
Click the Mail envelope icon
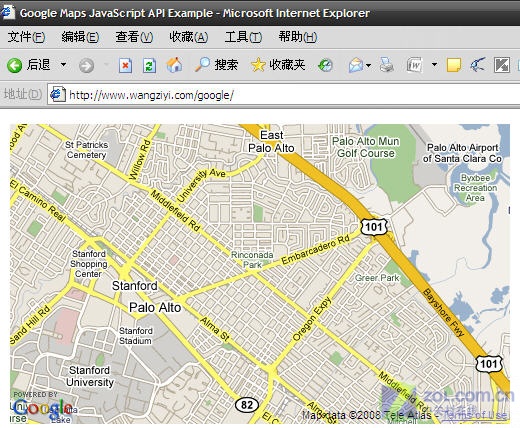pos(356,65)
